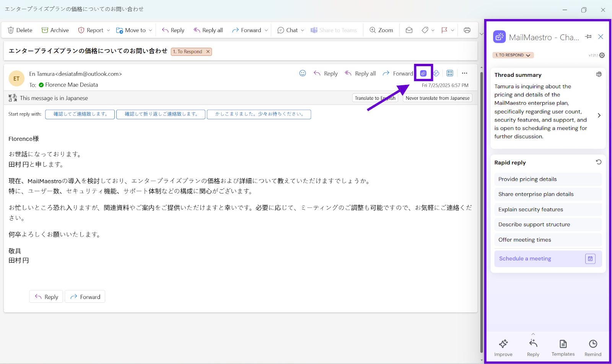This screenshot has width=612, height=364.
Task: Click the ET sender avatar
Action: click(16, 79)
